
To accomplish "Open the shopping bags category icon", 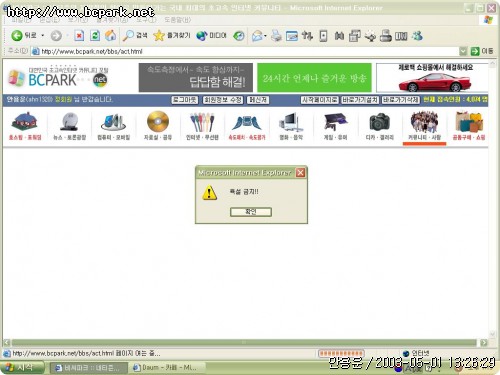I will pyautogui.click(x=469, y=126).
